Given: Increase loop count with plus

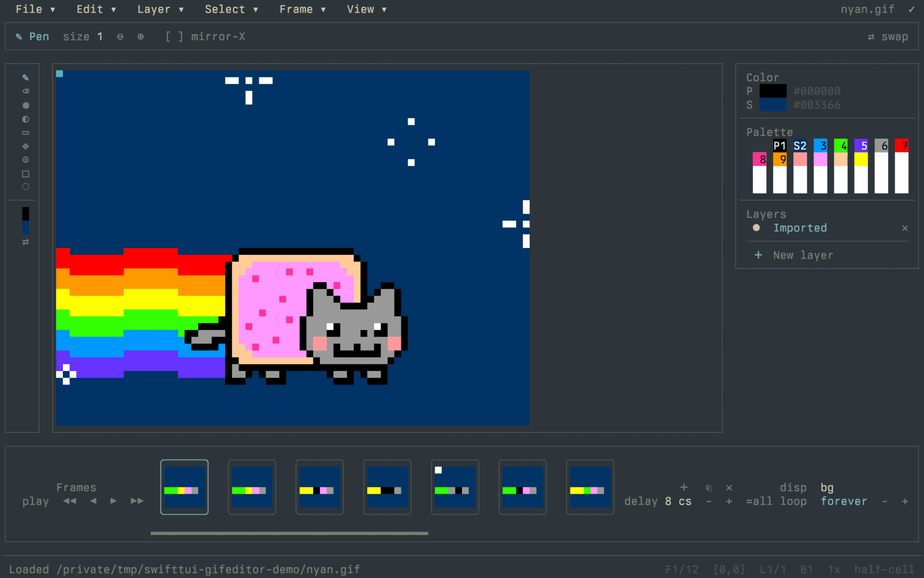Looking at the screenshot, I should point(905,501).
